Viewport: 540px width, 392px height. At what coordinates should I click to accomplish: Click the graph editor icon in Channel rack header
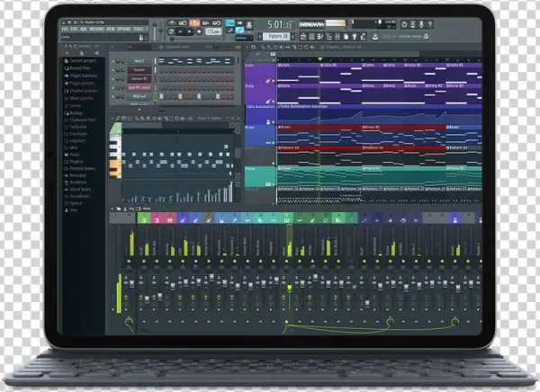point(238,47)
